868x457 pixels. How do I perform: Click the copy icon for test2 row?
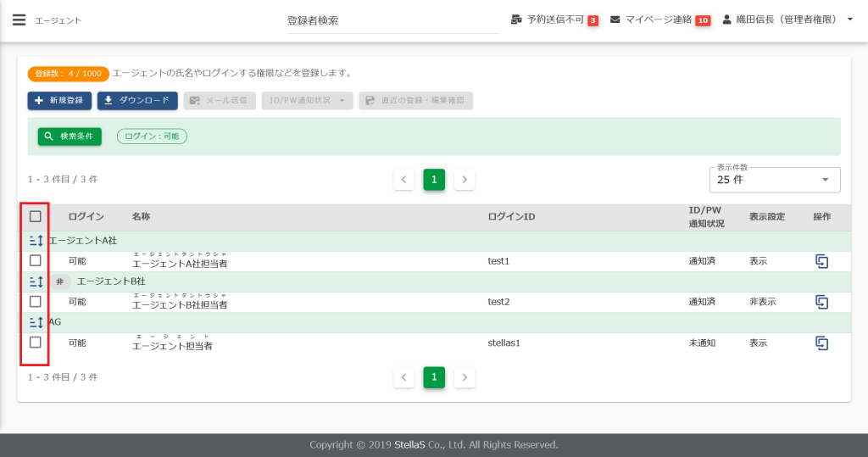[x=821, y=302]
